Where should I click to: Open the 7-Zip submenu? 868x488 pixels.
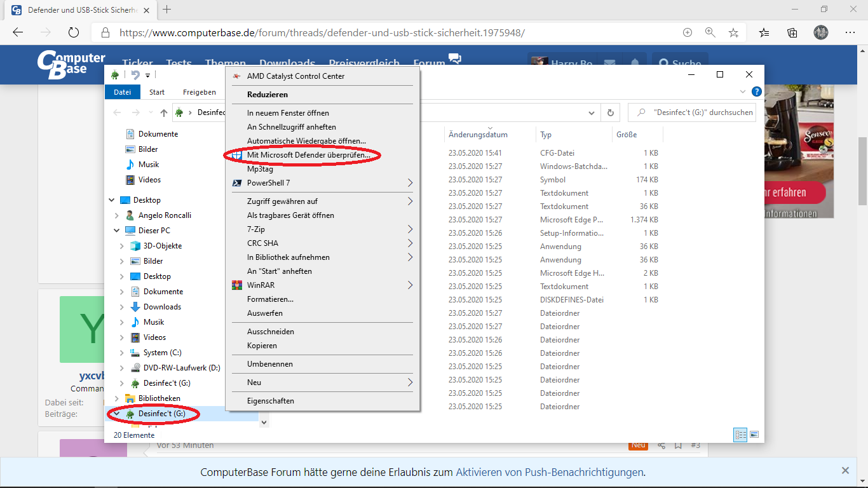[323, 229]
